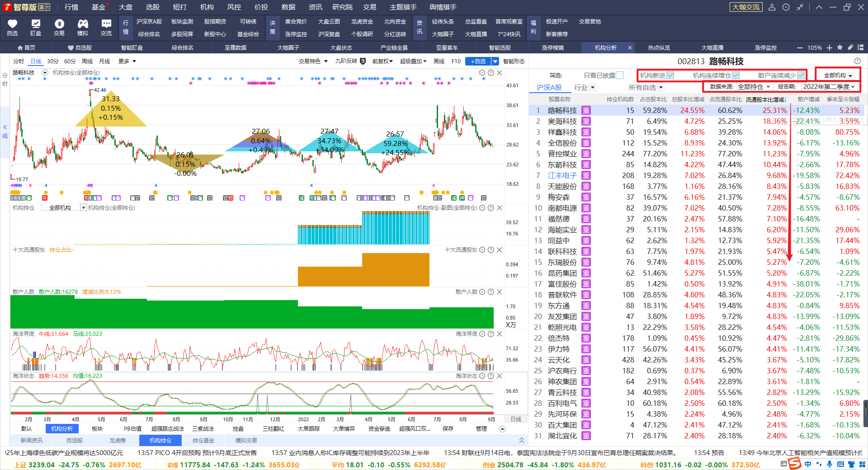
Task: Click the star favorite icon in tab bar
Action: click(840, 47)
